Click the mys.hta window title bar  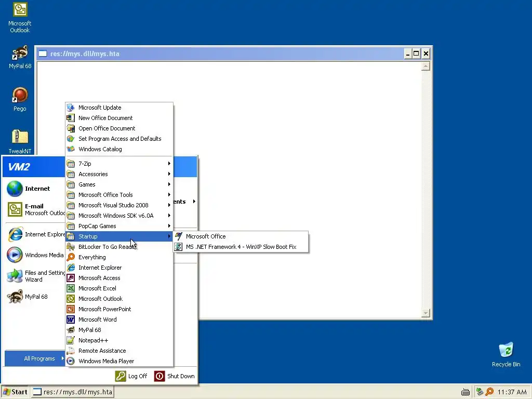tap(220, 54)
